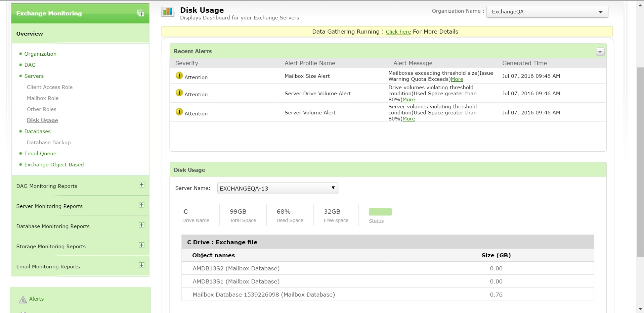Open the Server Name dropdown
This screenshot has width=644, height=313.
point(277,188)
